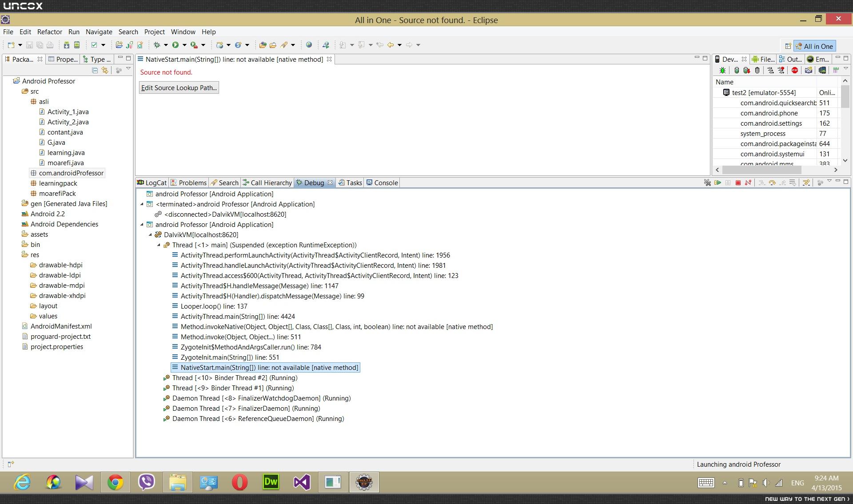Switch to the LogCat tab

tap(152, 183)
